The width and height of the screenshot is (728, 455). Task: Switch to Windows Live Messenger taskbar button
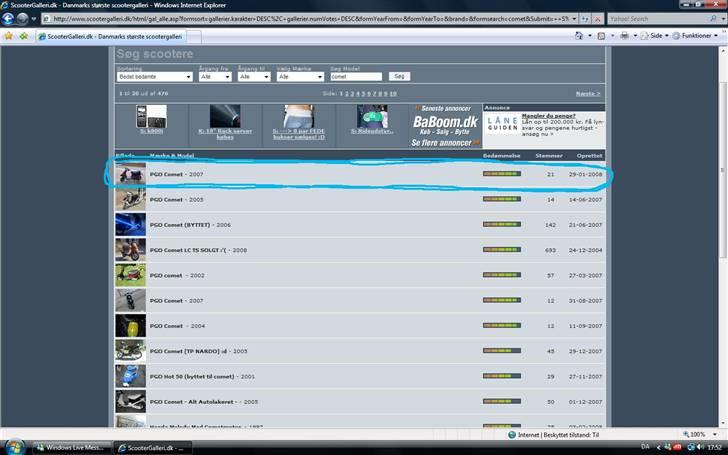(71, 448)
